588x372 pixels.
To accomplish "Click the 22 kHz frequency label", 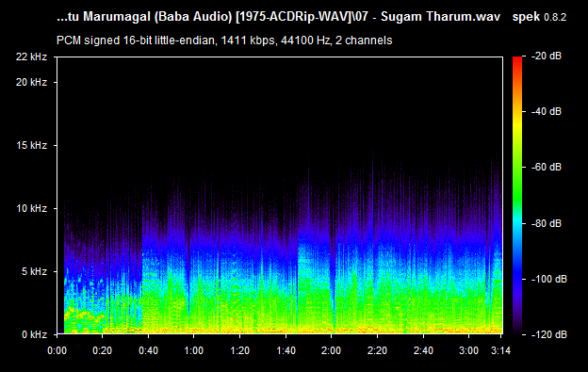I will (x=31, y=57).
